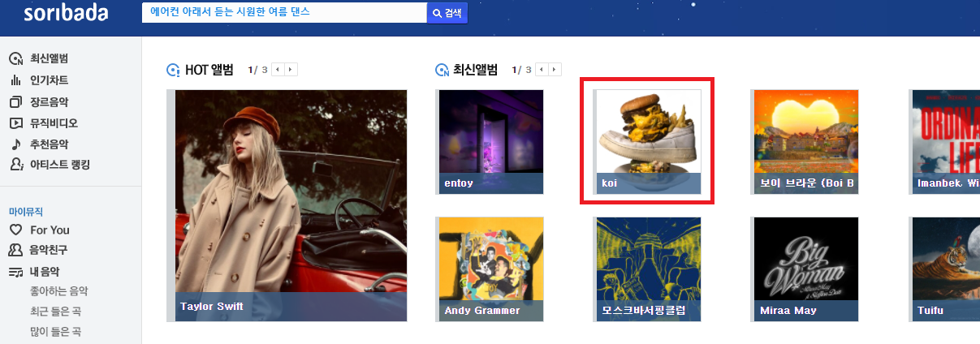The width and height of the screenshot is (980, 344).
Task: Show previous 최신앨범 page arrow
Action: pos(542,70)
